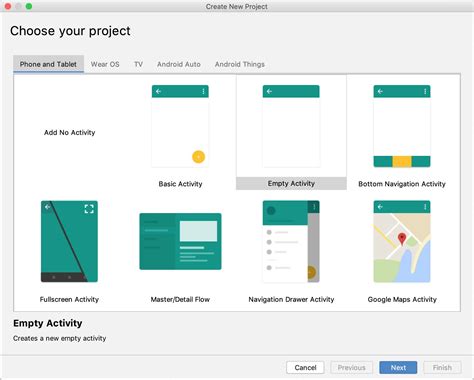Click the red map pin in Google Maps preview
The height and width of the screenshot is (380, 474).
coord(402,239)
